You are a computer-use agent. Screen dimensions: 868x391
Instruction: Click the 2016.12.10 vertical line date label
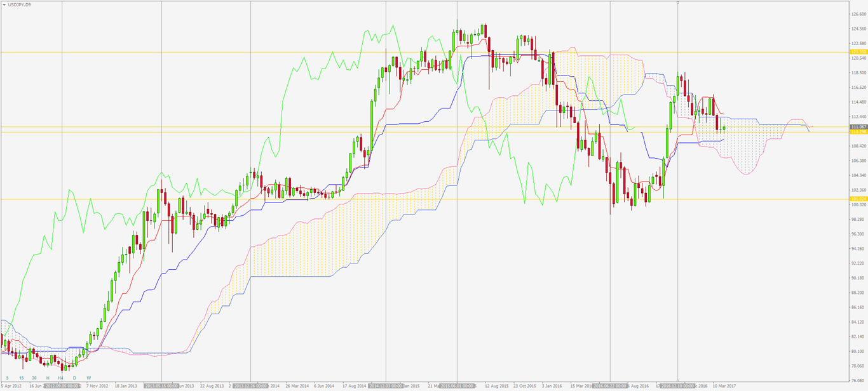[x=677, y=386]
